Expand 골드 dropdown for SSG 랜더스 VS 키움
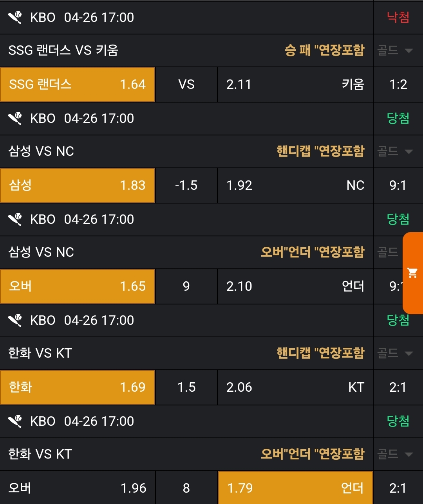Image resolution: width=423 pixels, height=504 pixels. tap(396, 50)
